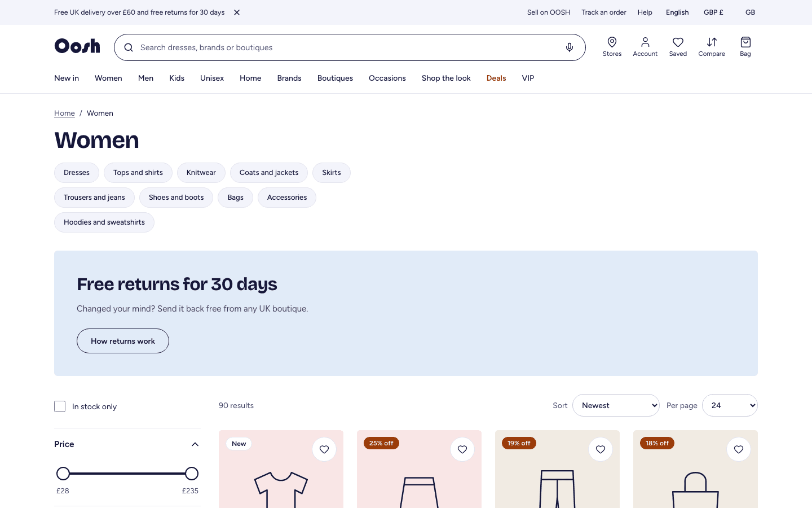Start voice search with microphone icon
The image size is (812, 508).
(570, 47)
